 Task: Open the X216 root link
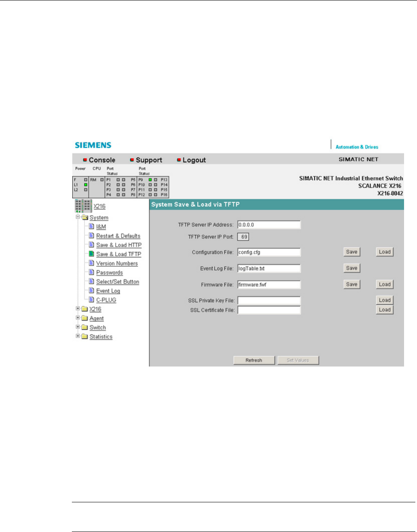[x=99, y=206]
